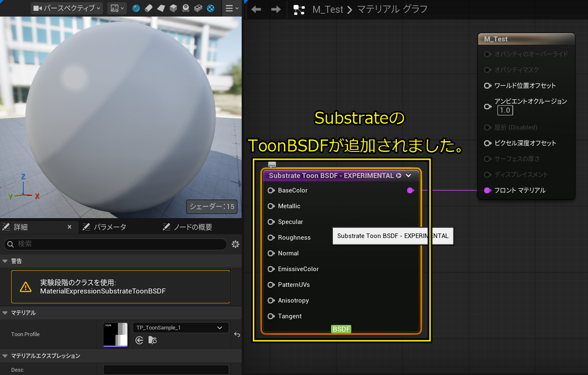Click the Desc input field
588x375 pixels.
point(166,370)
